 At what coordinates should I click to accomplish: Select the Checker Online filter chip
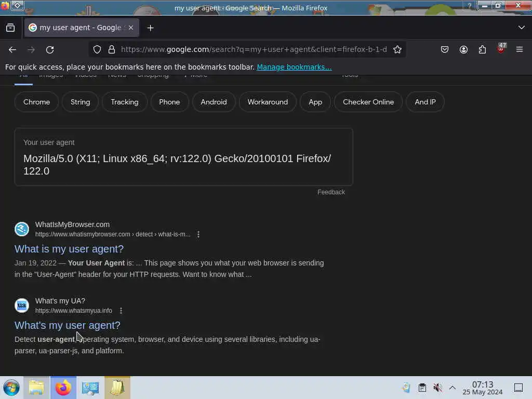pos(368,102)
